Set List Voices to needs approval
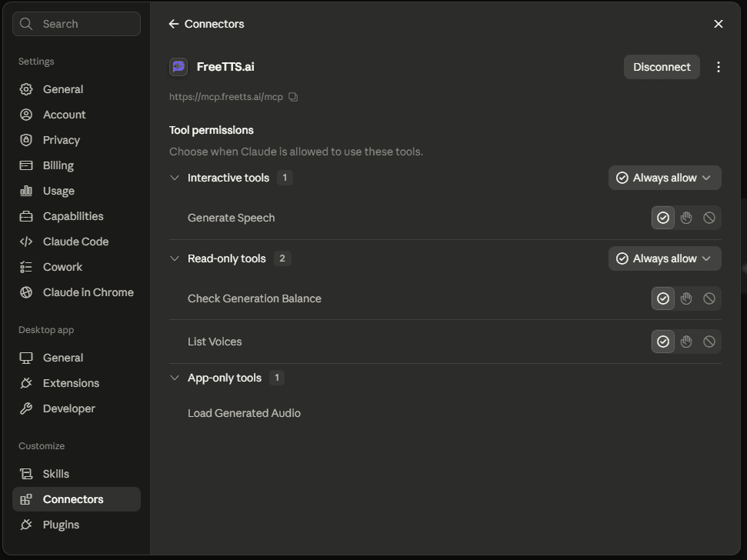Image resolution: width=747 pixels, height=560 pixels. pyautogui.click(x=686, y=342)
